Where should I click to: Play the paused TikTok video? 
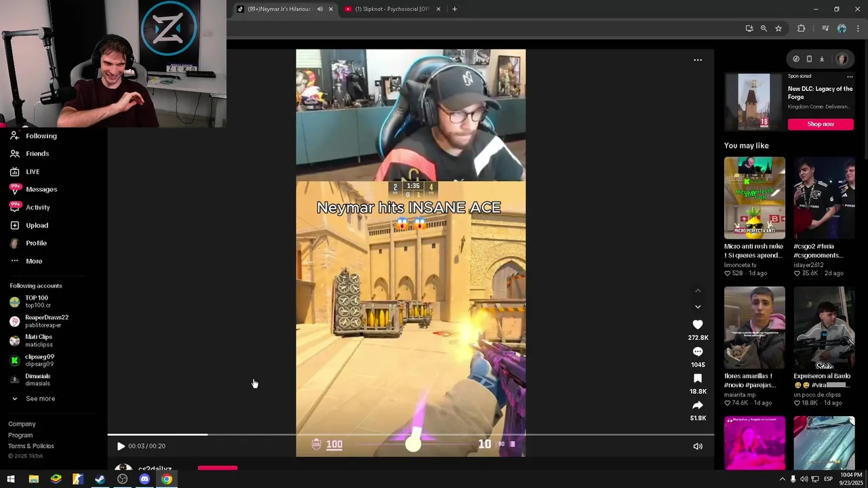121,446
